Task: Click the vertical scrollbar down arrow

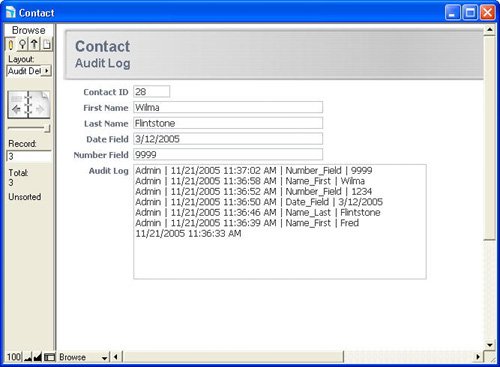Action: click(489, 345)
